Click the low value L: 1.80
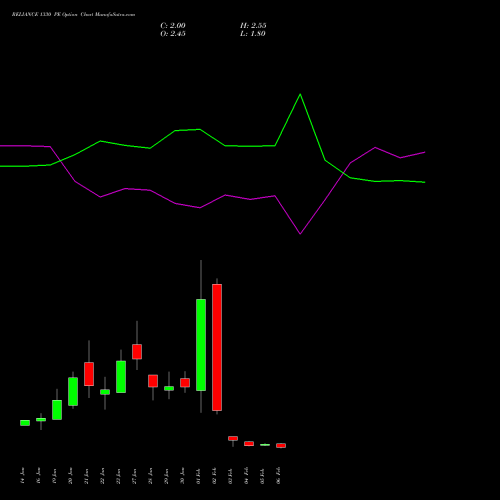 [253, 34]
